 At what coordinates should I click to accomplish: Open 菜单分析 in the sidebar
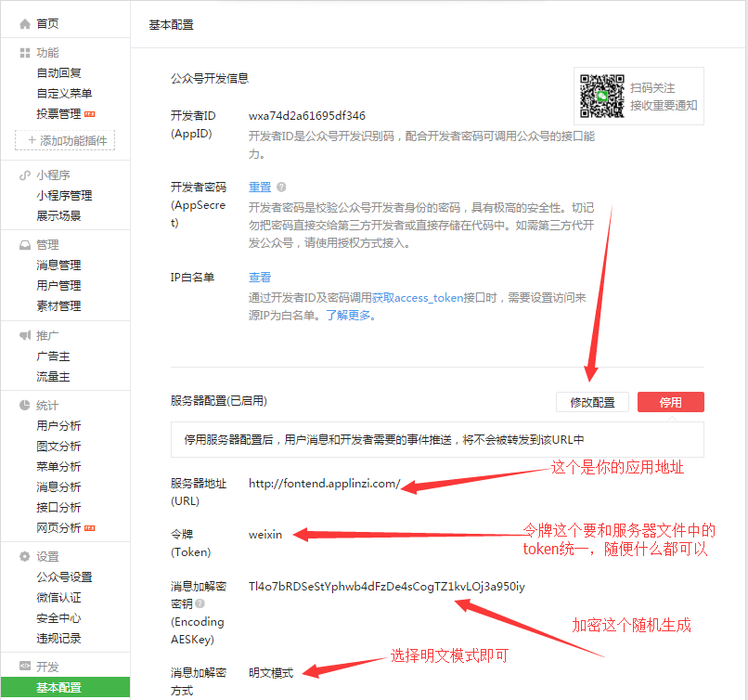[x=58, y=467]
